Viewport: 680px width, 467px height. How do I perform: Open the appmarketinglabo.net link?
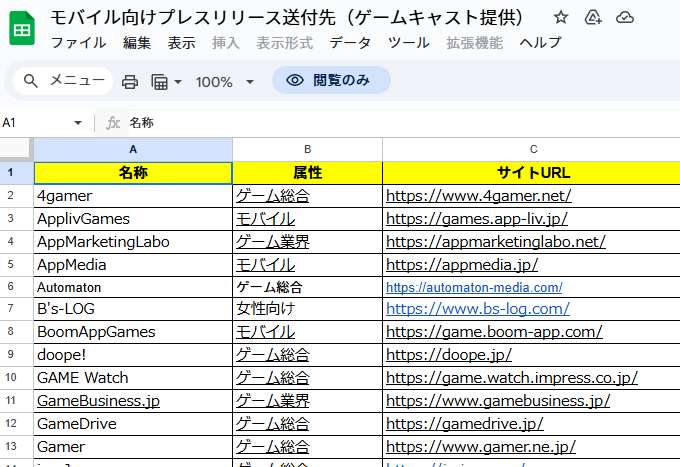pos(496,242)
